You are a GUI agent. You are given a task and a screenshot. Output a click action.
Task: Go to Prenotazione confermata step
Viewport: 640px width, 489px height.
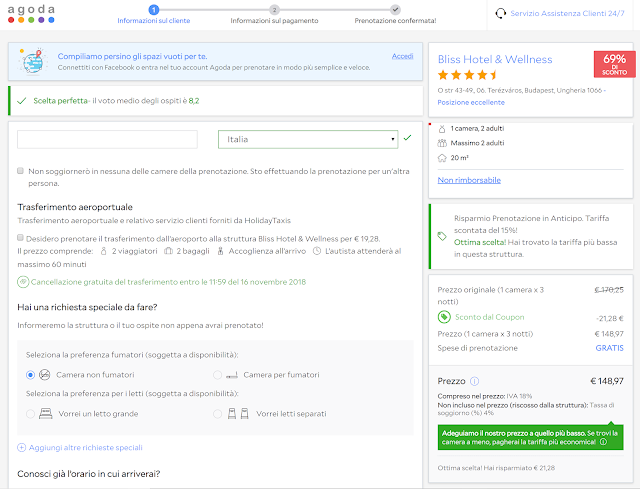coord(395,21)
